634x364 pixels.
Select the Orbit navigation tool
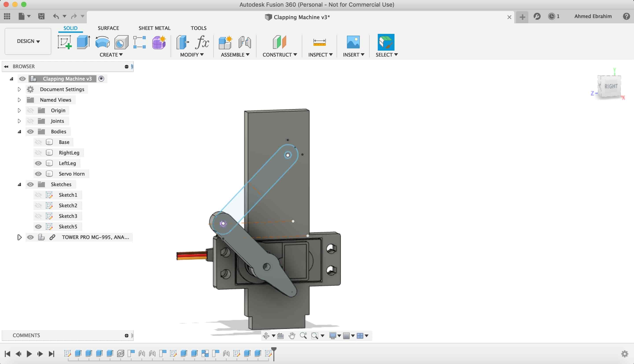266,335
